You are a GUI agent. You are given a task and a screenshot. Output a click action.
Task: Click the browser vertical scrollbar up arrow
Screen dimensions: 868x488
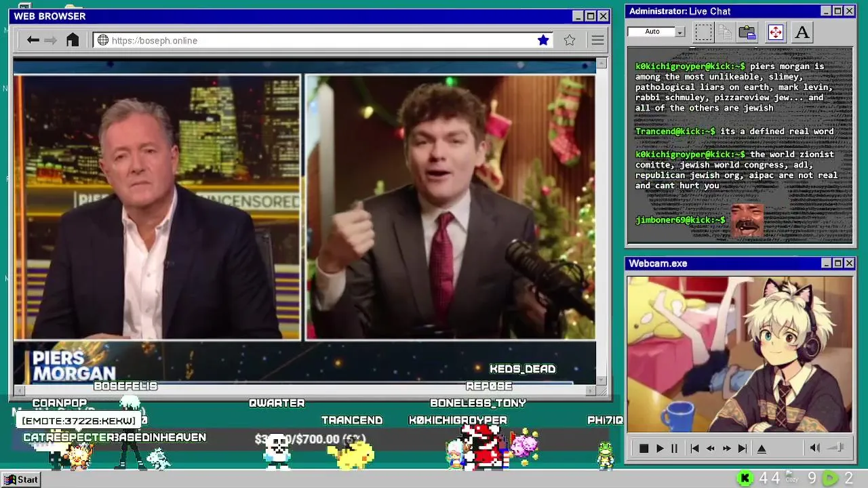(x=601, y=64)
